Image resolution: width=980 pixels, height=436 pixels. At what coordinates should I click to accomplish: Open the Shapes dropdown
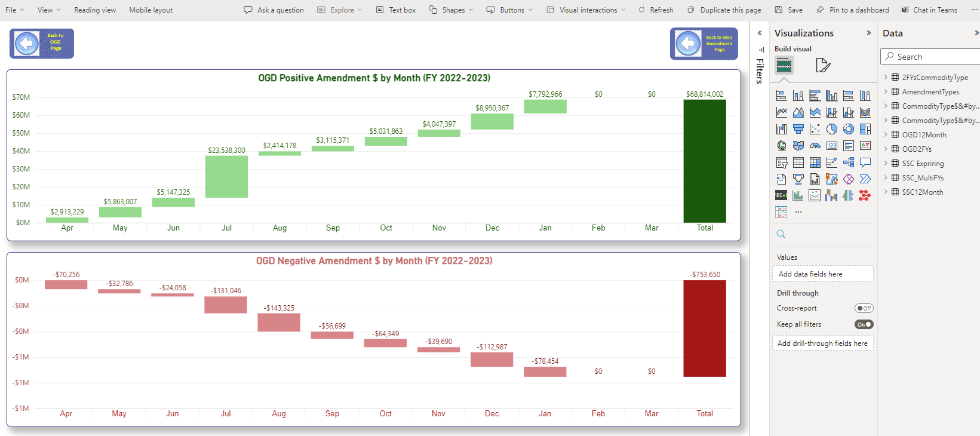(451, 10)
